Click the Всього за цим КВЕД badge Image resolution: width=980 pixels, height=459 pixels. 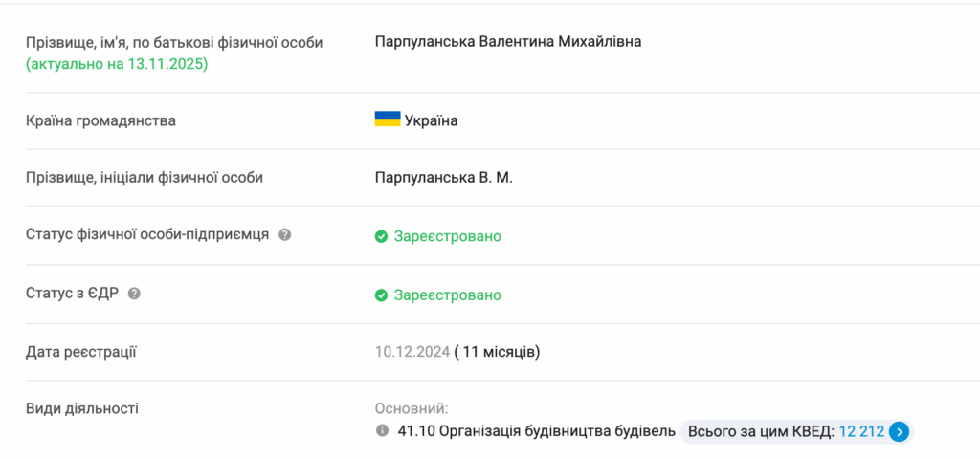(761, 431)
